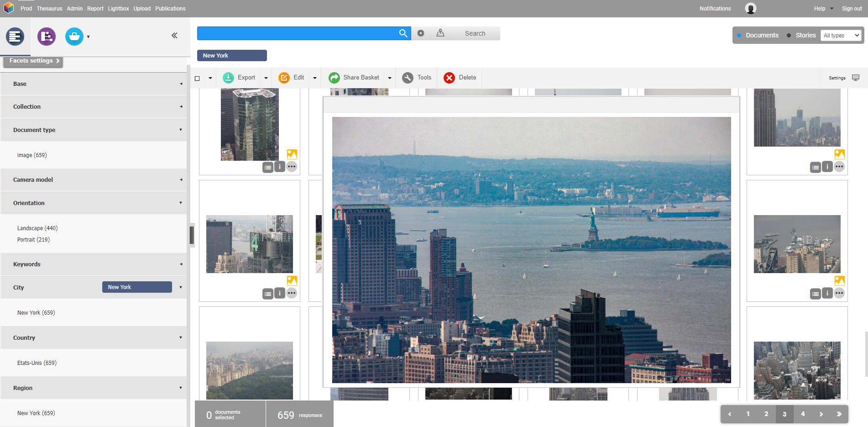Image resolution: width=868 pixels, height=427 pixels.
Task: Open the user profile avatar icon
Action: (x=750, y=8)
